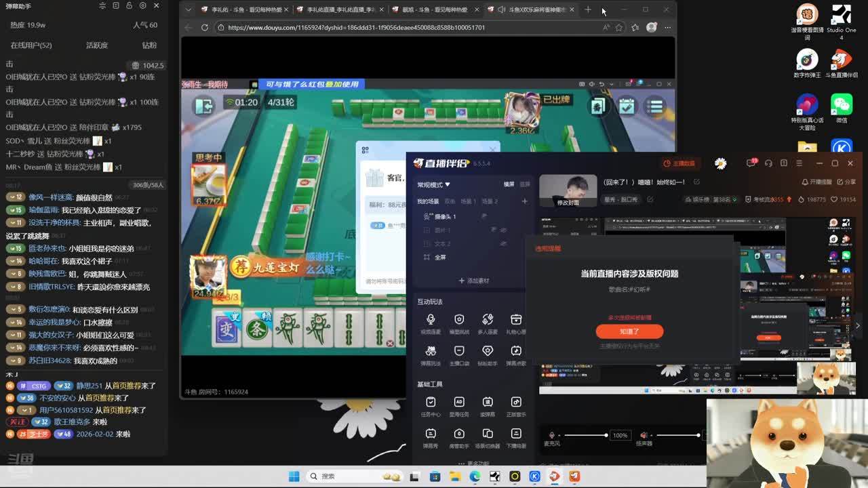Open the 读弹幕 tool
This screenshot has height=488, width=868.
pyautogui.click(x=488, y=406)
